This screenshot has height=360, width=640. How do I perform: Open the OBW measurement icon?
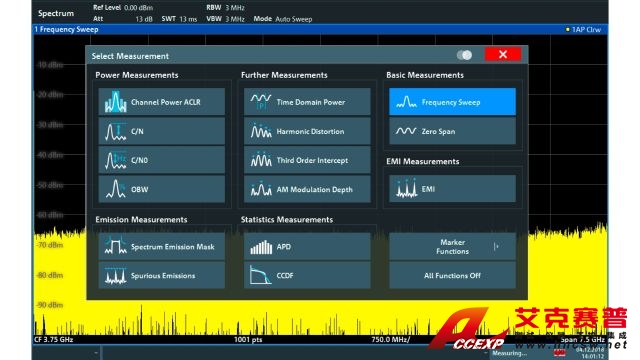pos(116,189)
